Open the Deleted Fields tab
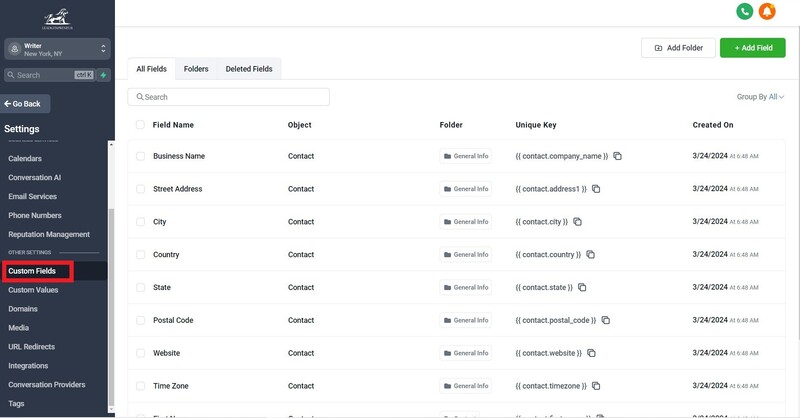 249,69
